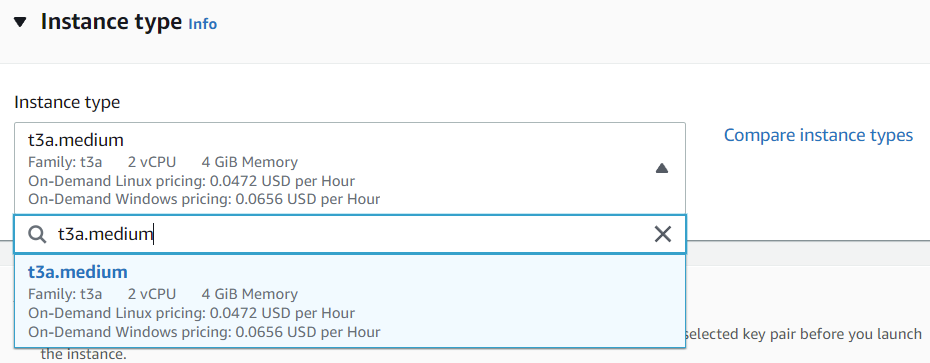Screen dimensions: 930x363
Task: Focus the instance type search field
Action: click(350, 234)
